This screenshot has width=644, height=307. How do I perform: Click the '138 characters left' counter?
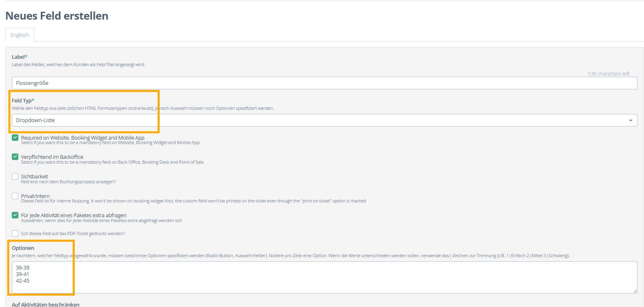click(608, 74)
